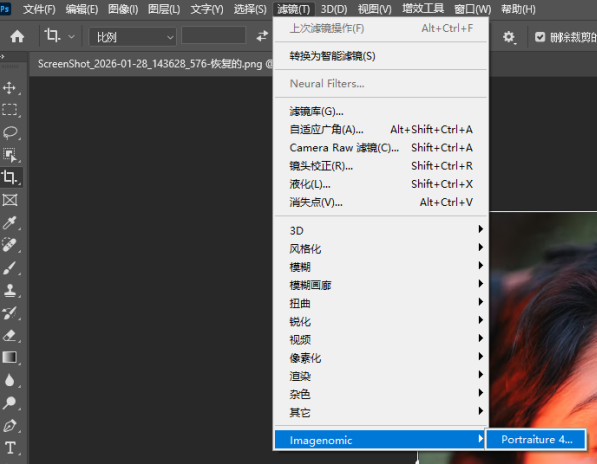Select the Clone Stamp tool
This screenshot has width=597, height=464.
coord(10,290)
